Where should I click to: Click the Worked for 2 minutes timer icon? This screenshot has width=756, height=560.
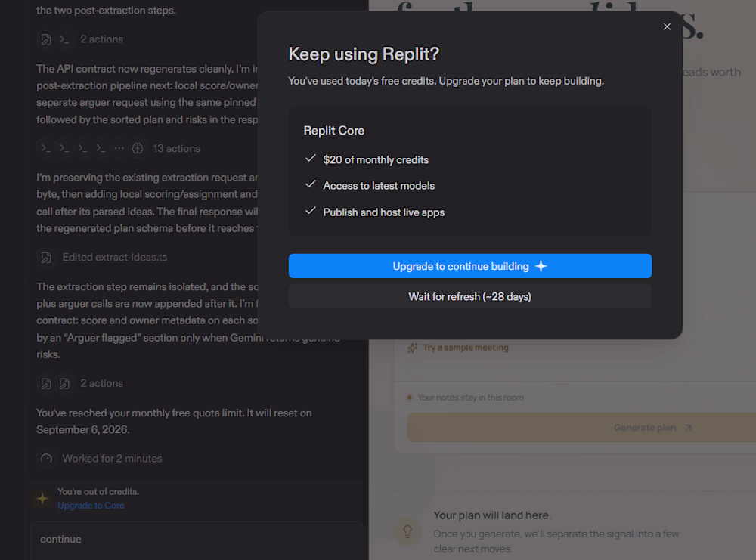pos(46,458)
